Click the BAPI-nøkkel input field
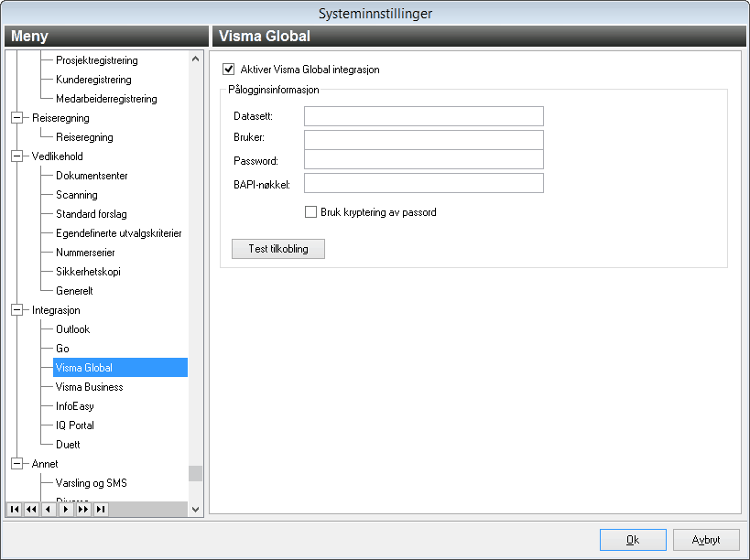This screenshot has height=560, width=750. [x=424, y=183]
